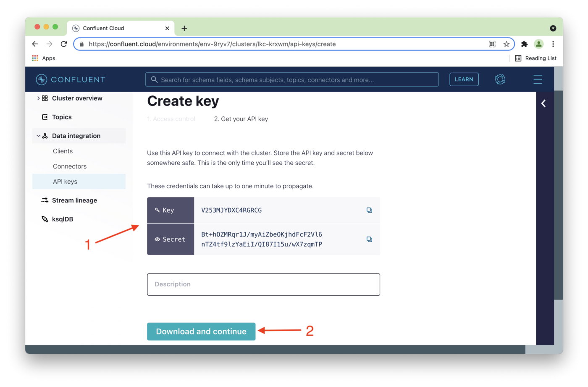
Task: Toggle secret visibility eye icon
Action: tap(157, 239)
